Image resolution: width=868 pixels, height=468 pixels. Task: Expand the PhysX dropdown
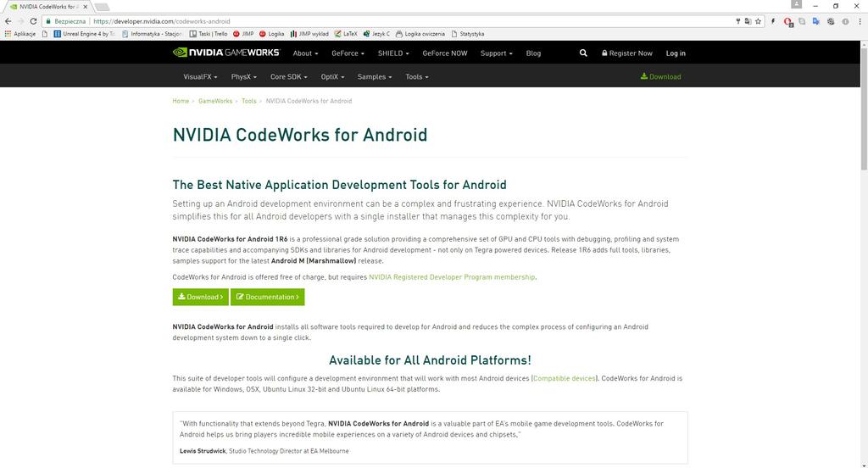(244, 77)
